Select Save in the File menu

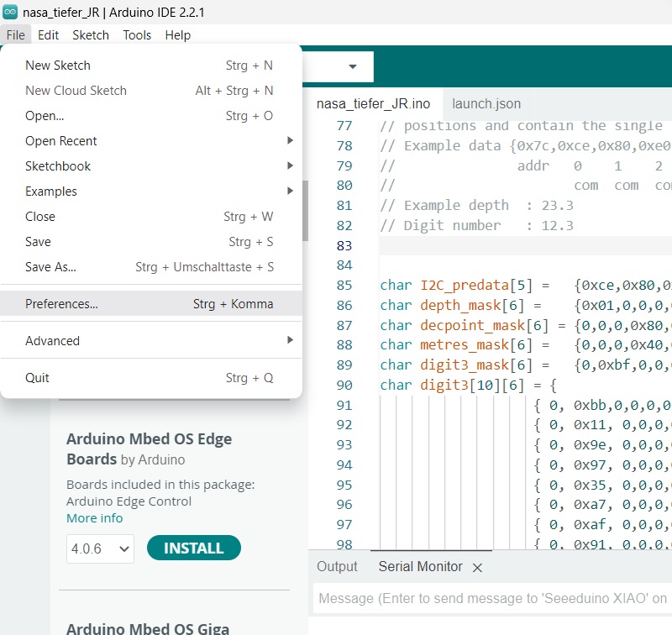coord(150,242)
